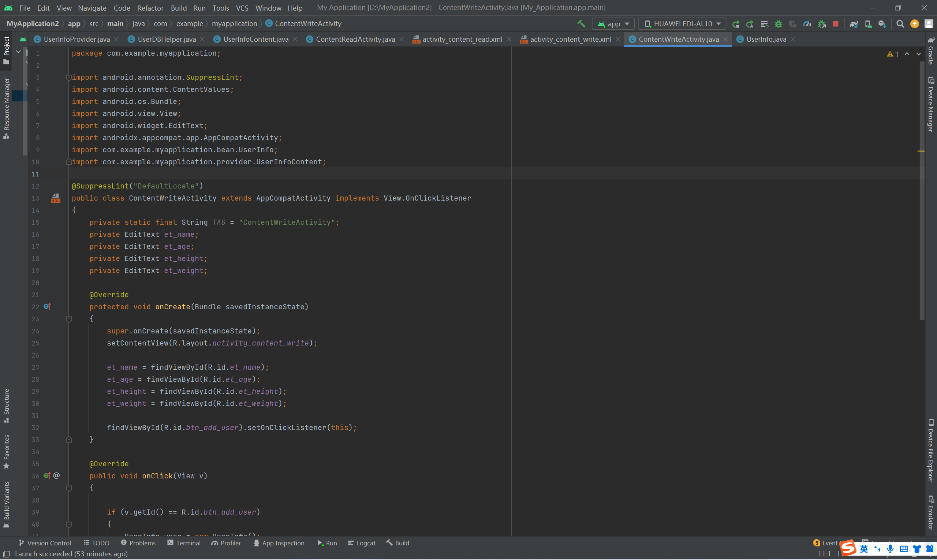The height and width of the screenshot is (560, 937).
Task: Stop the running app with red square
Action: pyautogui.click(x=836, y=24)
